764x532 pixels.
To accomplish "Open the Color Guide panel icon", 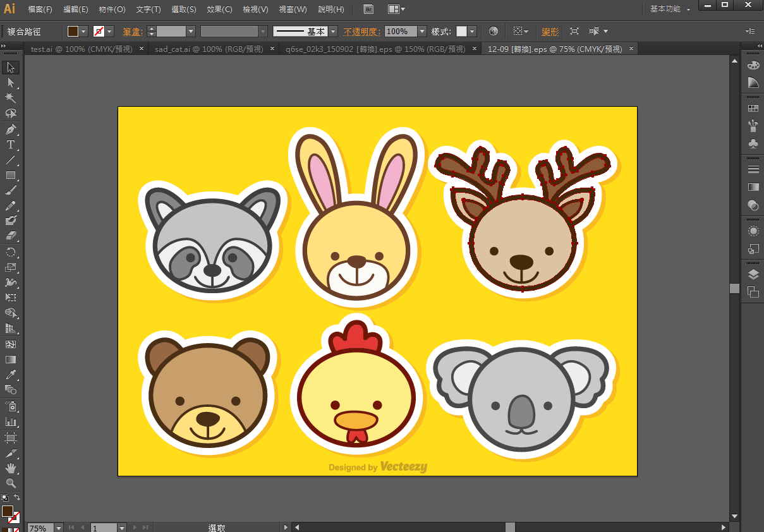I will coord(753,83).
